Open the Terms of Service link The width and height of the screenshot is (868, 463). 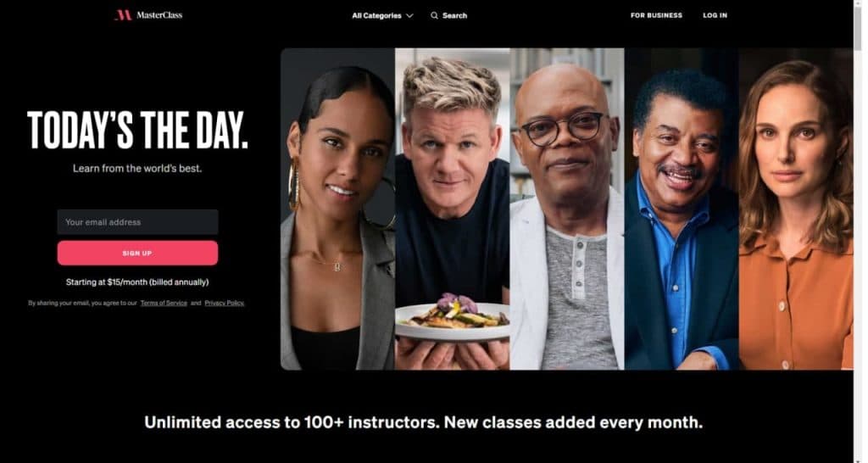[x=164, y=303]
